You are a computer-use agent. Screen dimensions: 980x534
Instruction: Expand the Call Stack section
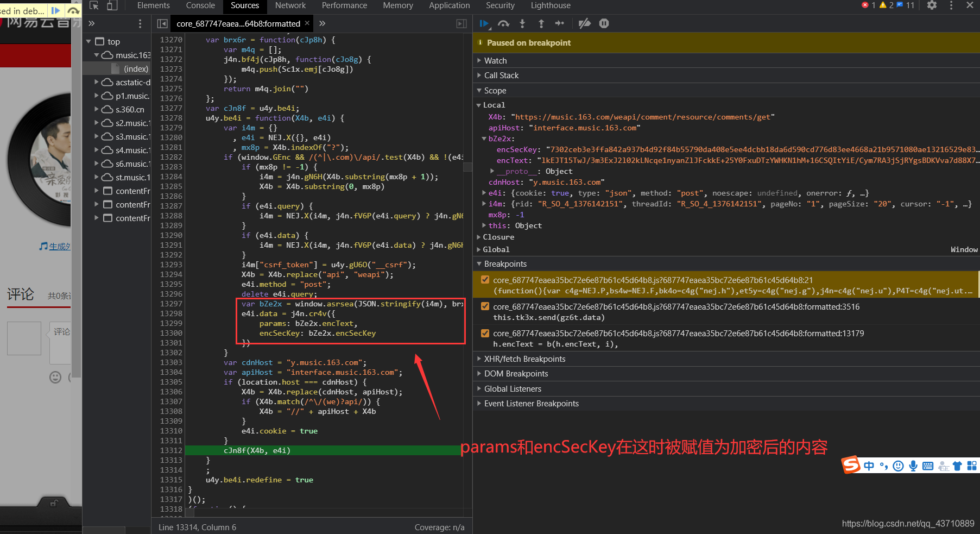coord(501,75)
